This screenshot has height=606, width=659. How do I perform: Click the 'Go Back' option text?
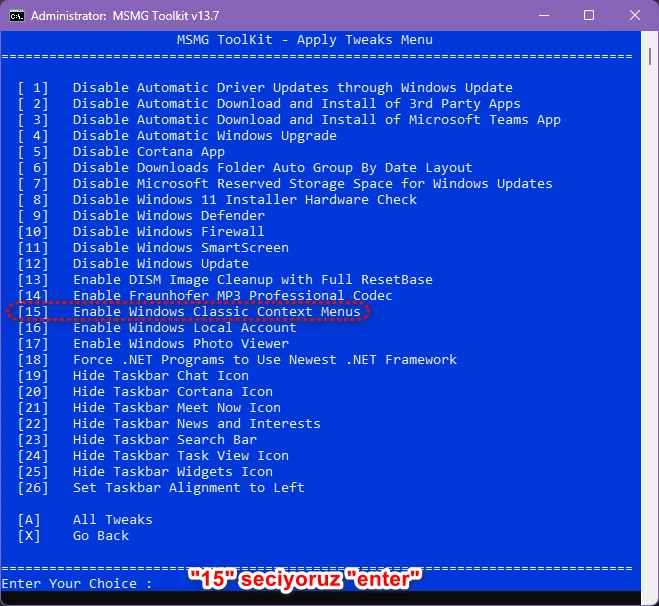(x=101, y=535)
